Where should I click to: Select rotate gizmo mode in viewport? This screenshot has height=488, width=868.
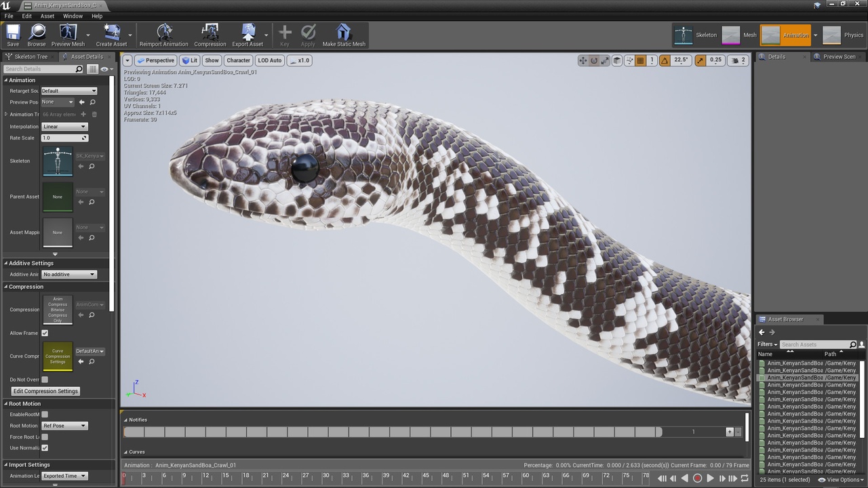[x=594, y=60]
